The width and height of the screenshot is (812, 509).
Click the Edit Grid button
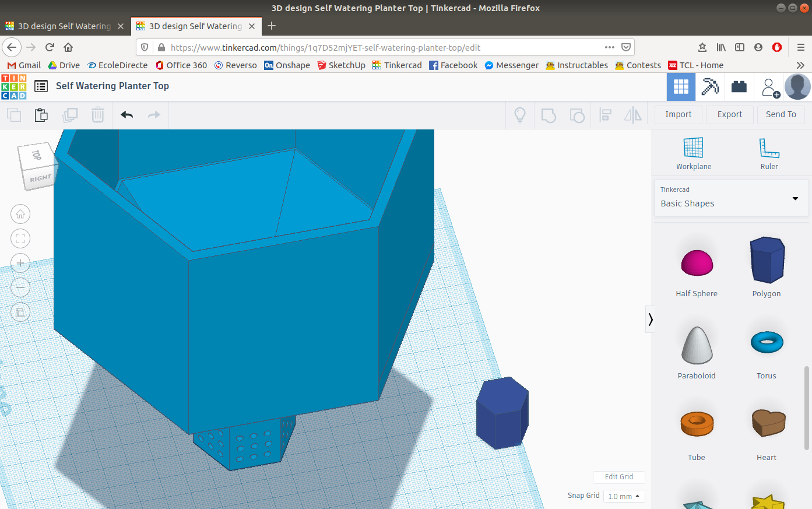coord(618,477)
